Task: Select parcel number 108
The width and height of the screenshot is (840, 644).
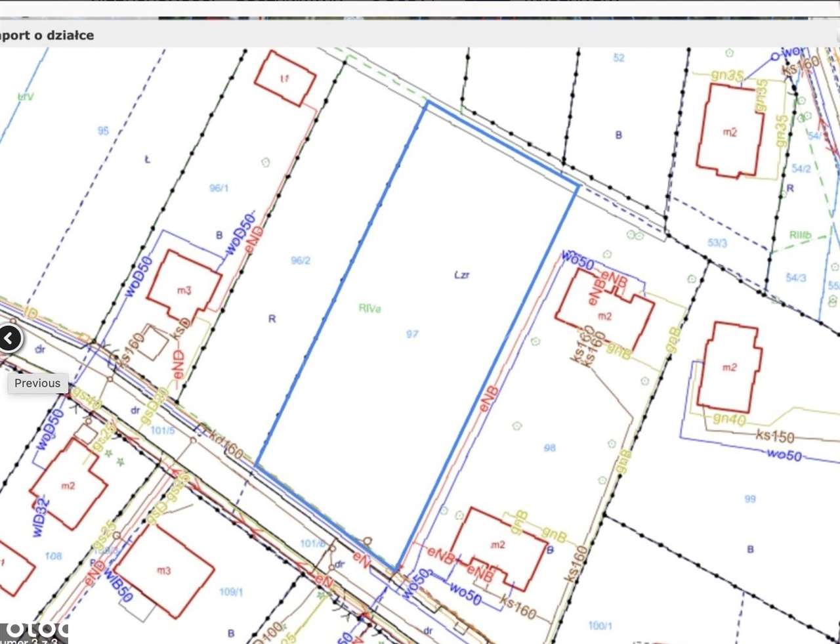Action: pyautogui.click(x=53, y=556)
